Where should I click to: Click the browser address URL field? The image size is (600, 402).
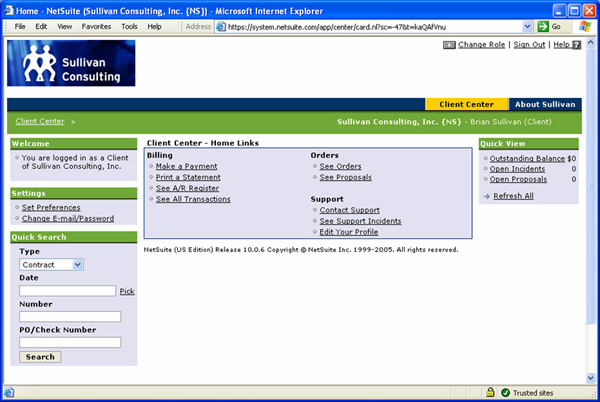pyautogui.click(x=373, y=27)
